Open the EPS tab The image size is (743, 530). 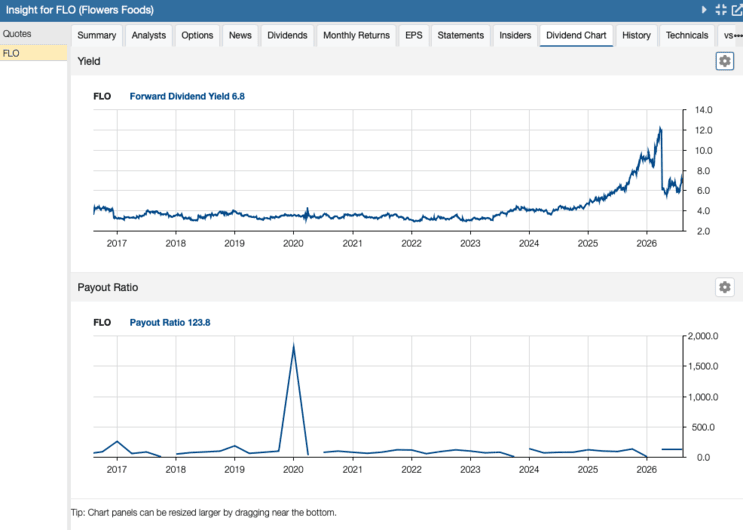pos(414,36)
